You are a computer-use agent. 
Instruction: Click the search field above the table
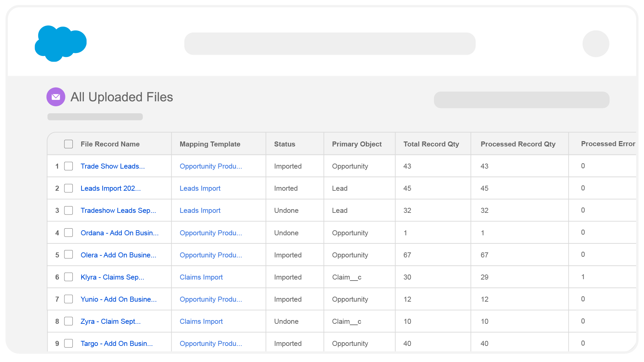[x=522, y=100]
